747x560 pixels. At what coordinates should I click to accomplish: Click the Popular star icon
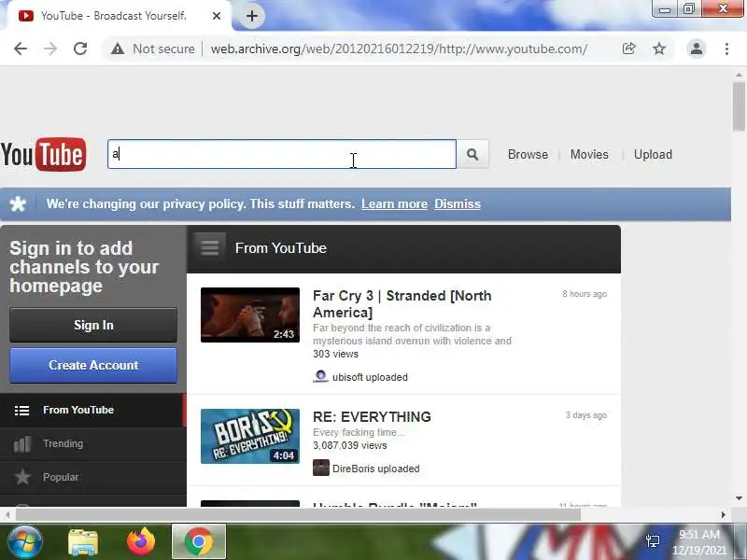22,477
